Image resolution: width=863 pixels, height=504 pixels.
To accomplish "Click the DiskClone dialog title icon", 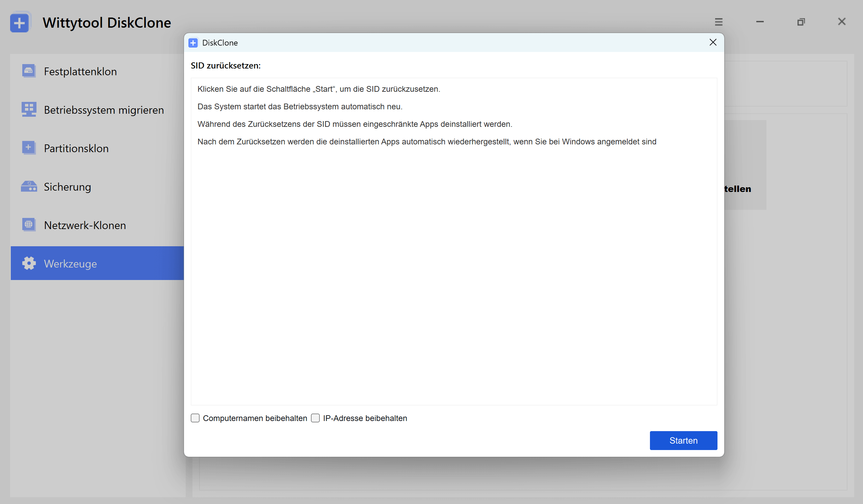I will [x=193, y=43].
